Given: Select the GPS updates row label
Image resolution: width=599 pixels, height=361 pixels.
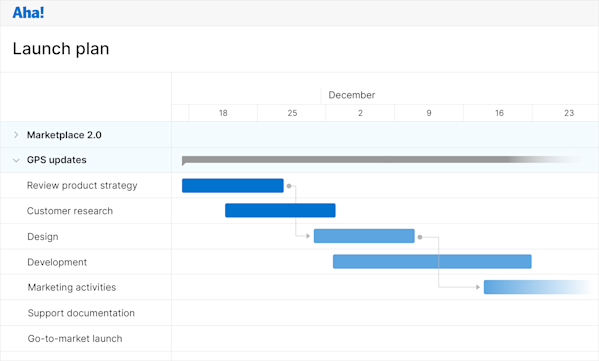Looking at the screenshot, I should 57,160.
